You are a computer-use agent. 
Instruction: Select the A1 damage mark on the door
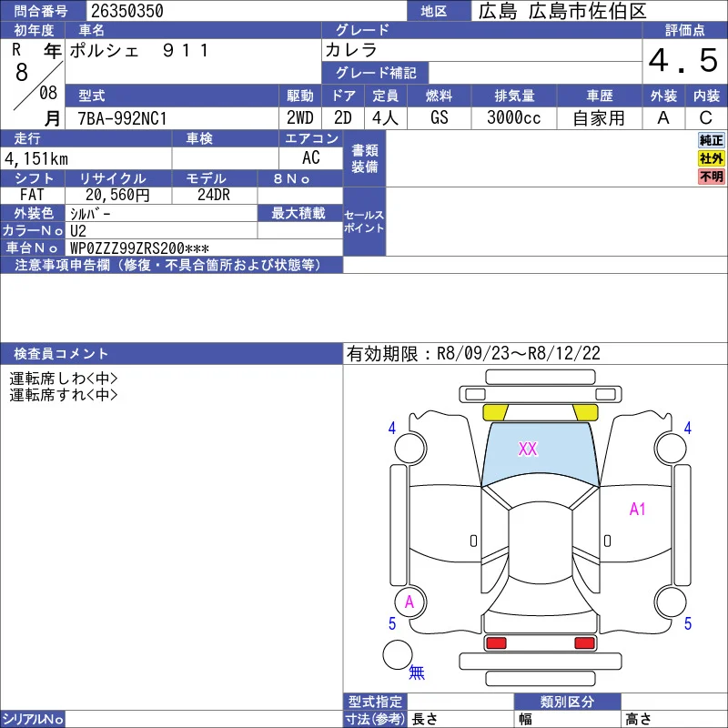click(638, 510)
